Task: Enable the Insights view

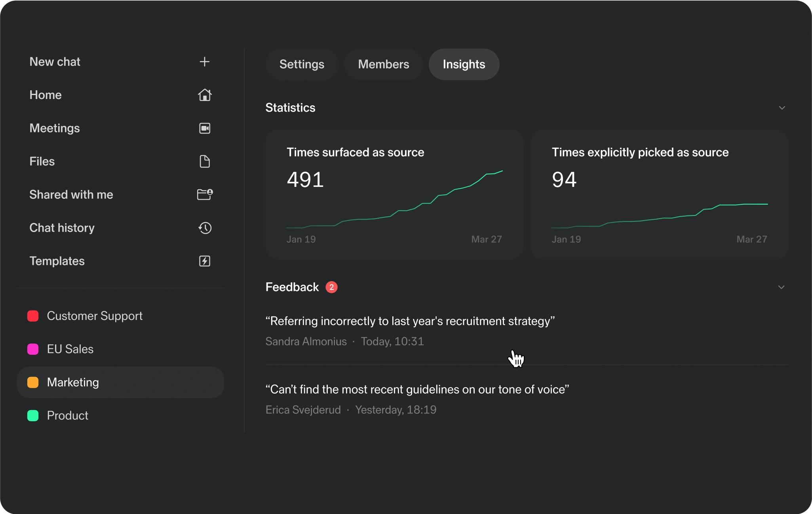Action: pos(464,64)
